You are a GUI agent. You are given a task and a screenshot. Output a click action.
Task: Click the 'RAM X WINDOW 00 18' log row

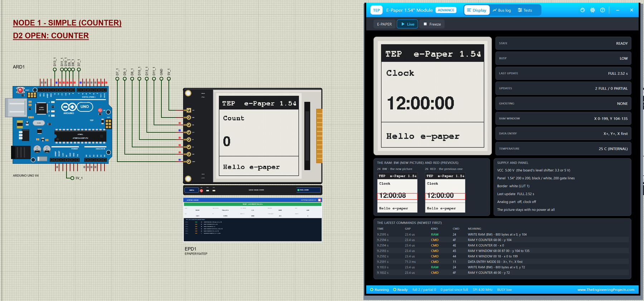(x=502, y=256)
